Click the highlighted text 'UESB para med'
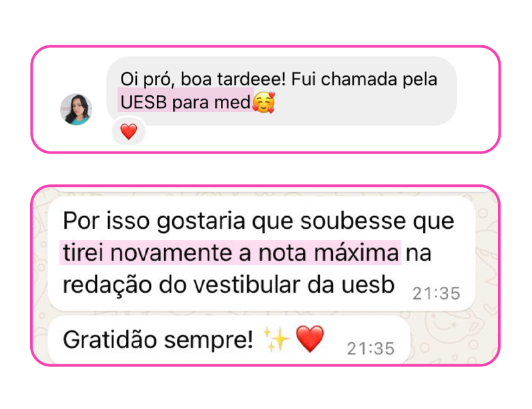Image resolution: width=532 pixels, height=409 pixels. pos(186,101)
